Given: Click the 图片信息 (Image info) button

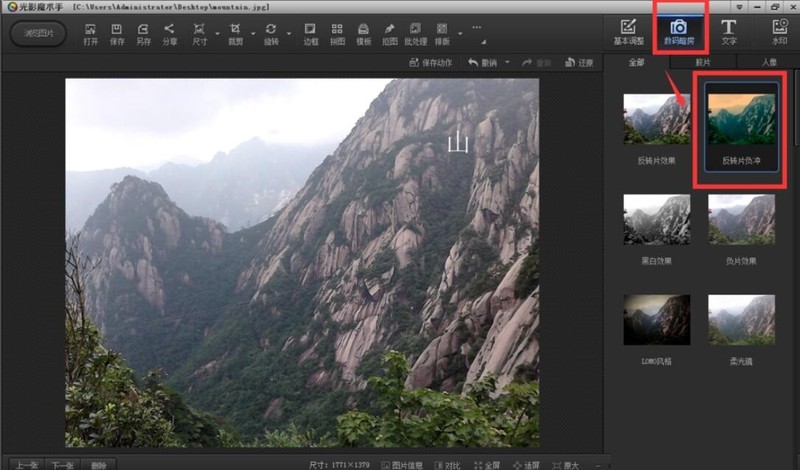Looking at the screenshot, I should click(x=401, y=464).
